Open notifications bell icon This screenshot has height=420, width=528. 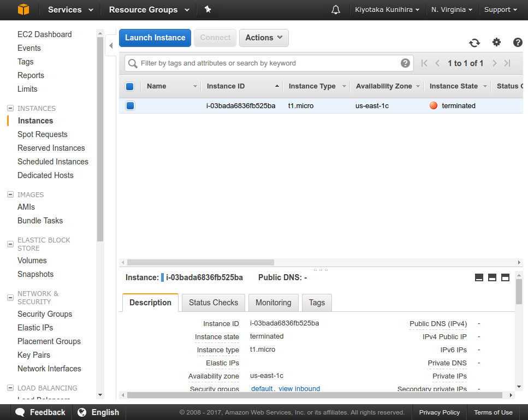tap(336, 9)
